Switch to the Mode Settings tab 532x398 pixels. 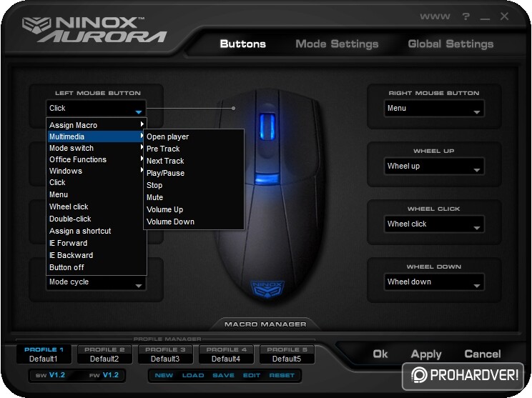[337, 44]
